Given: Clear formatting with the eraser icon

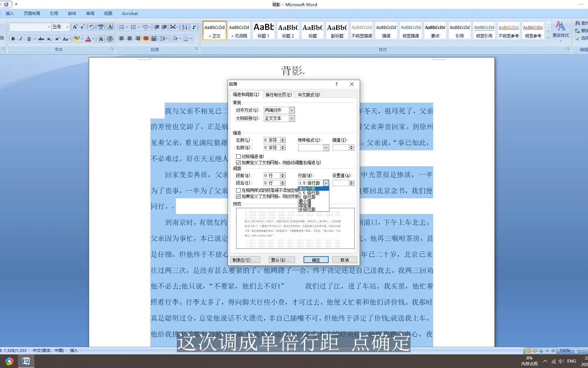Looking at the screenshot, I should click(x=92, y=27).
